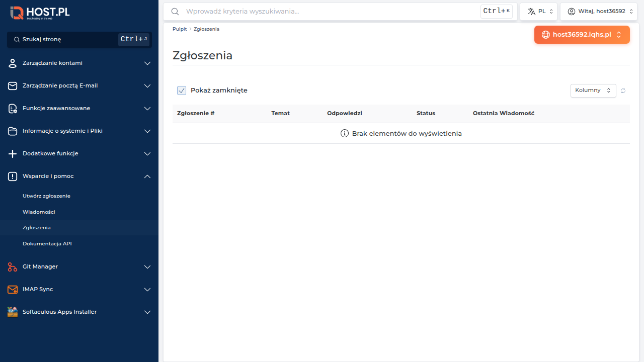This screenshot has height=362, width=644.
Task: Click the globe icon on domain button
Action: [x=546, y=35]
